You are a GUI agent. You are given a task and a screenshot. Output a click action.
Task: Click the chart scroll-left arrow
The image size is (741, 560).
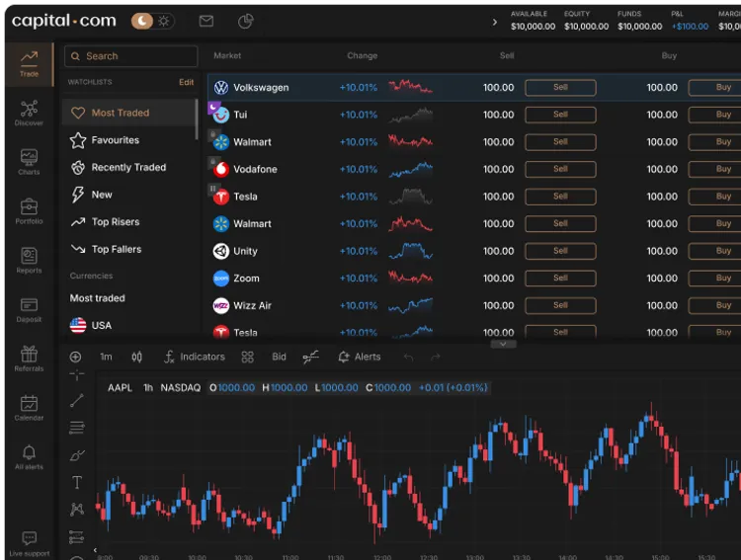tap(95, 550)
